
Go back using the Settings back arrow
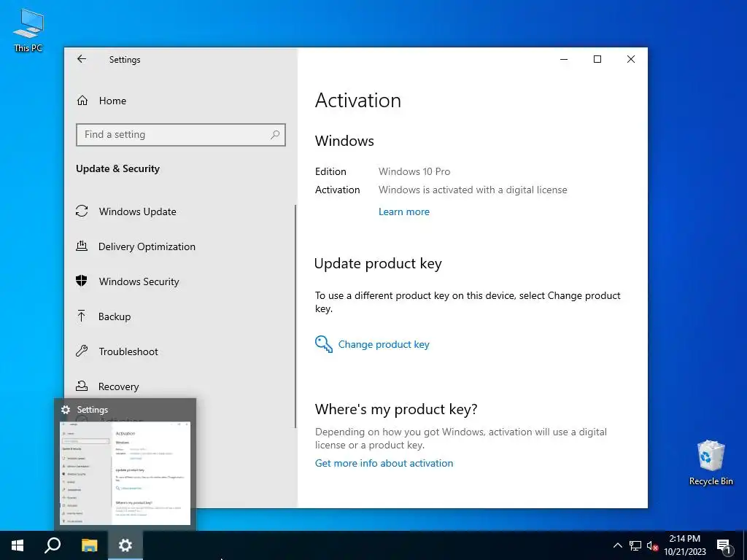[82, 59]
